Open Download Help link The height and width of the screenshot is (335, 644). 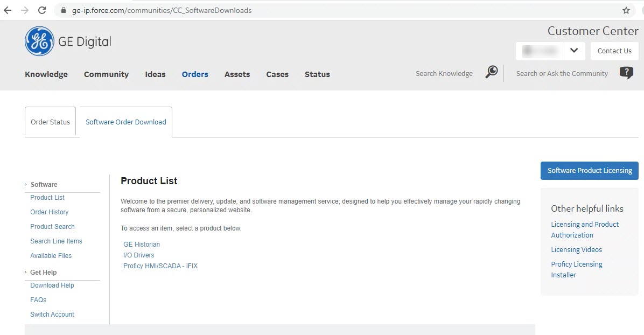52,285
